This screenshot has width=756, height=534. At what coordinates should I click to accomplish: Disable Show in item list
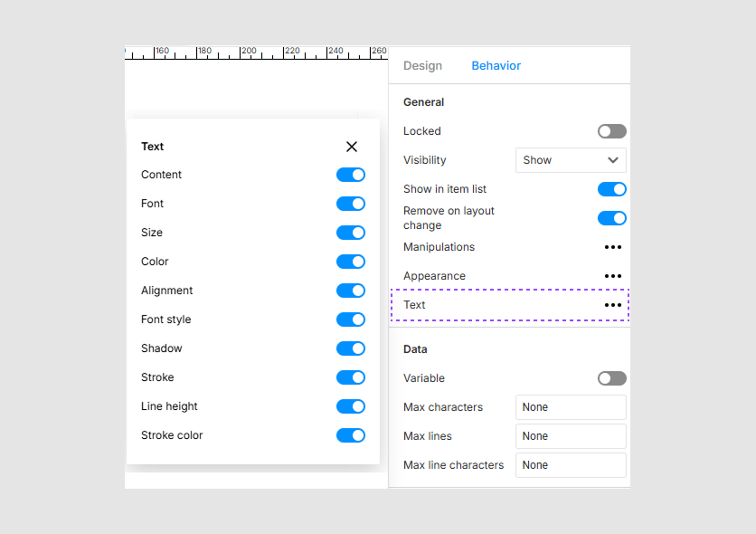[611, 189]
